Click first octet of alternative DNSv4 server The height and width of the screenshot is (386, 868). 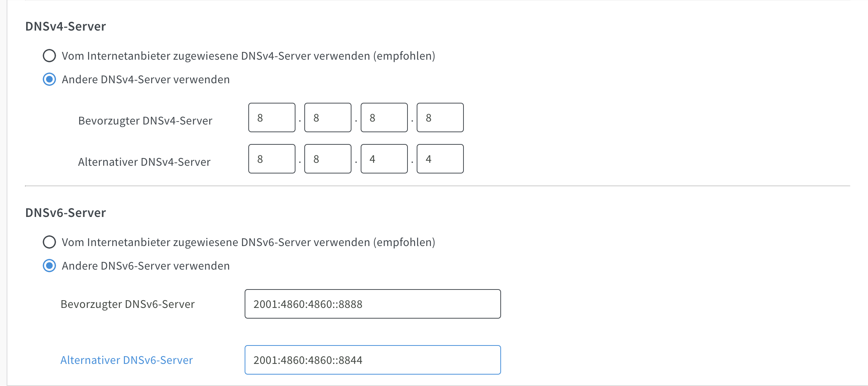pyautogui.click(x=272, y=159)
